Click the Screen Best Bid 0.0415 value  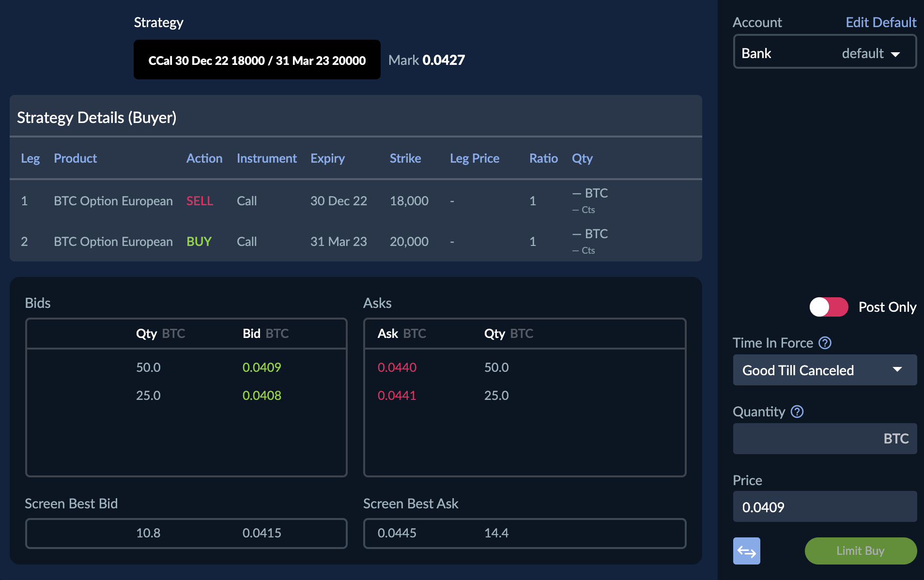pos(262,533)
